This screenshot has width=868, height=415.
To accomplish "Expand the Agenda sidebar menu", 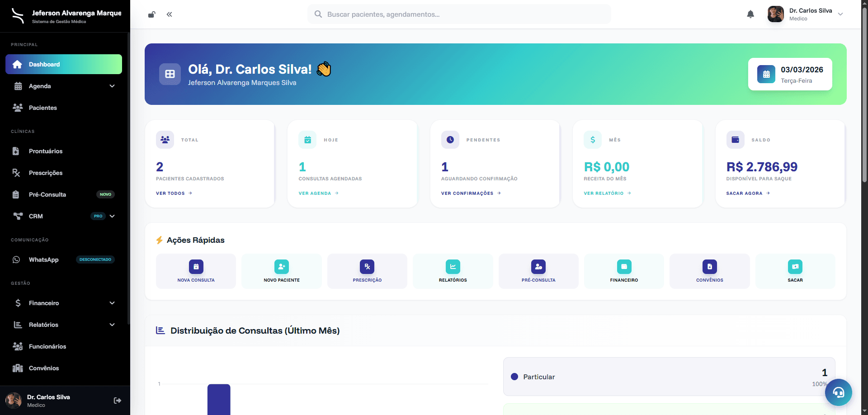I will tap(63, 86).
